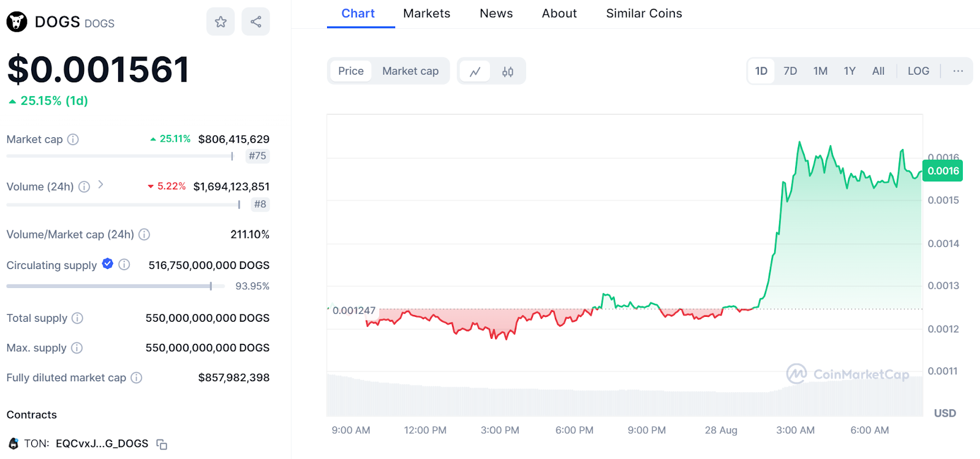
Task: Click the circulating supply progress bar
Action: [116, 286]
